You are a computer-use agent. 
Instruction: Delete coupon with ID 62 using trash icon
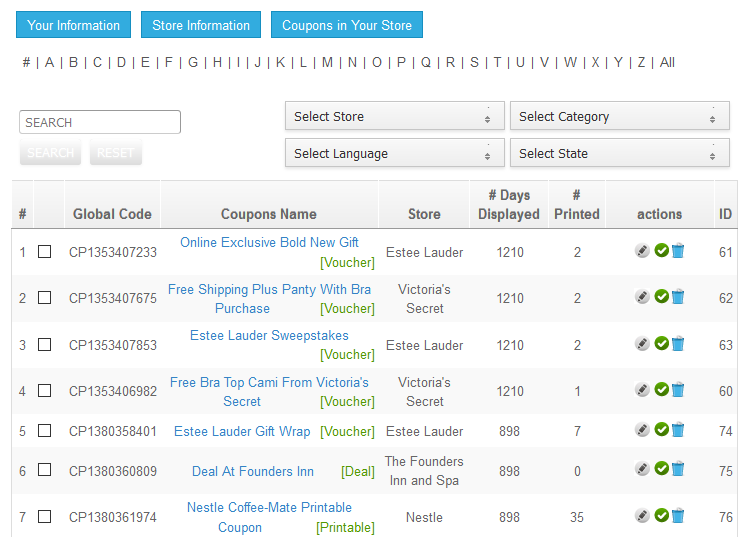[x=678, y=297]
